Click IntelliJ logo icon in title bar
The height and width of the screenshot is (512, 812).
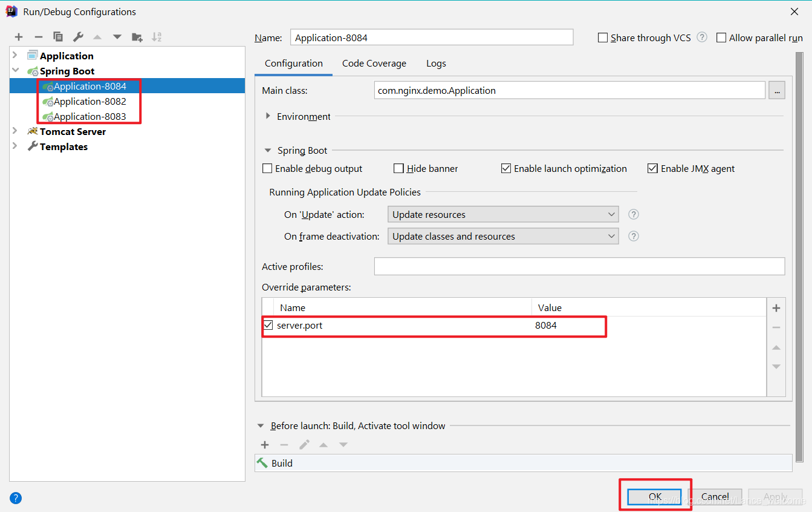point(11,11)
